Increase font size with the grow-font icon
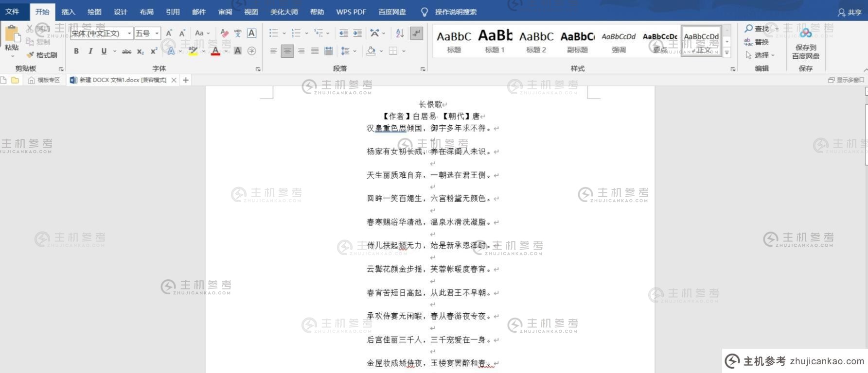This screenshot has height=373, width=868. tap(169, 33)
